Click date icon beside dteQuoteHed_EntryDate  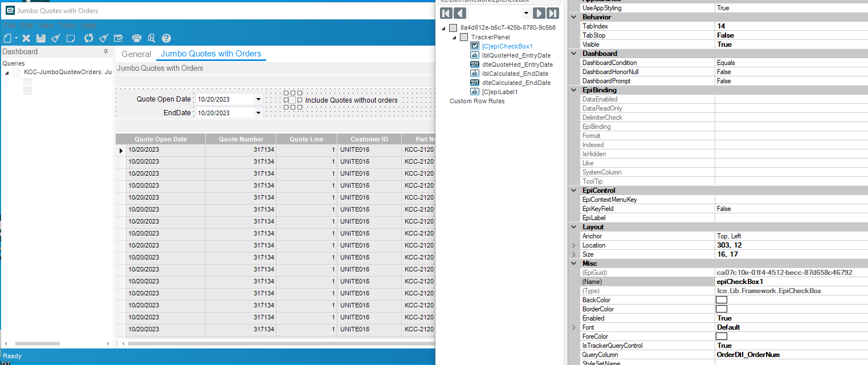pyautogui.click(x=474, y=64)
